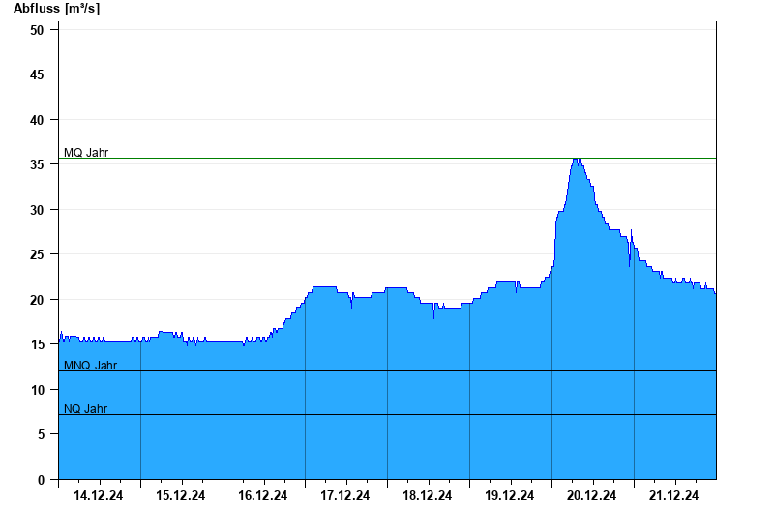Click the y-axis value 30
The width and height of the screenshot is (774, 532).
tap(37, 210)
